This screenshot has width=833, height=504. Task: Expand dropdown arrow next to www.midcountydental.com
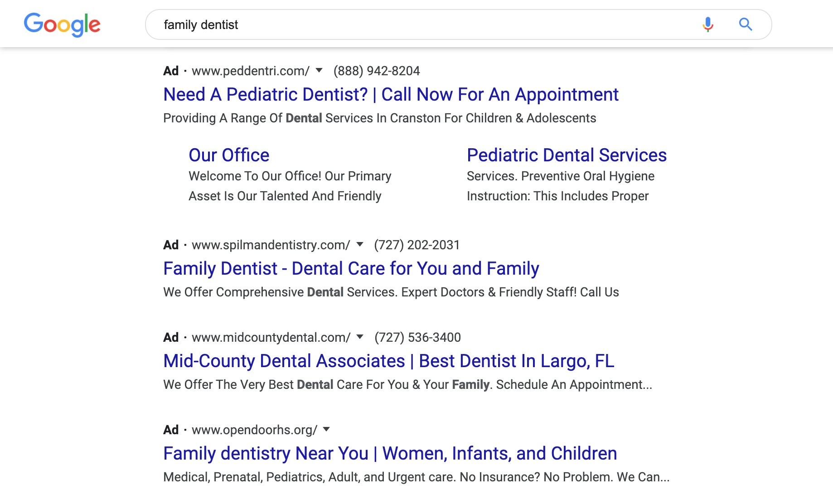(360, 337)
